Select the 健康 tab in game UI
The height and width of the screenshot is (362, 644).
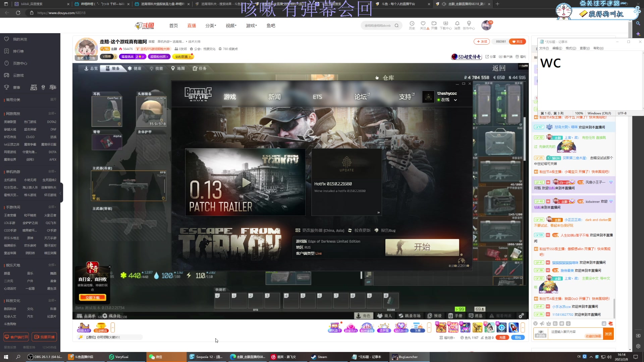(x=135, y=68)
